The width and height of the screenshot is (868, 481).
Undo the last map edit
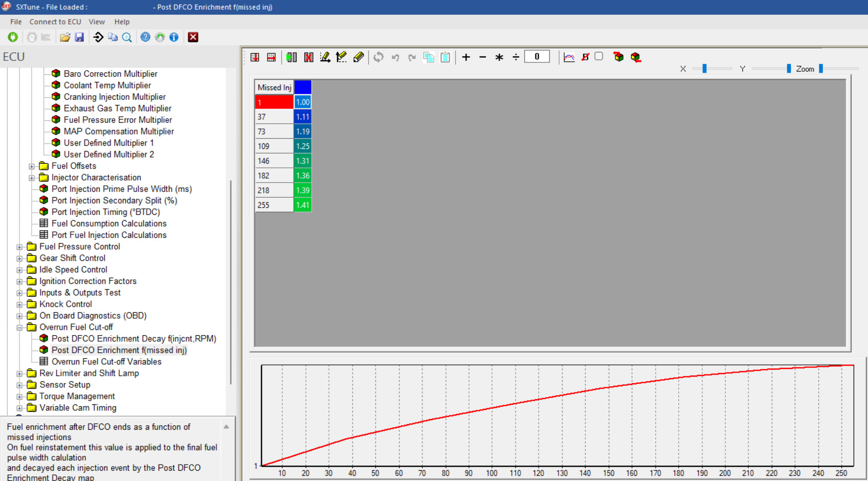pos(395,57)
